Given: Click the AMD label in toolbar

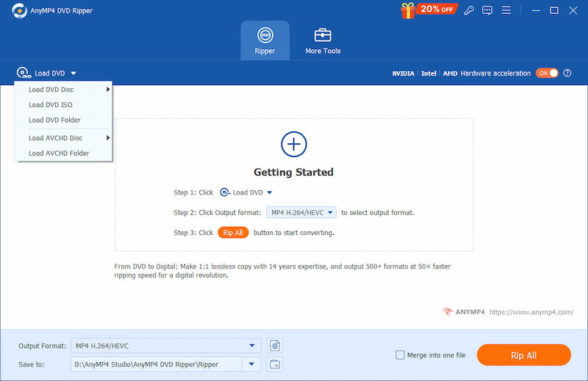Looking at the screenshot, I should click(450, 73).
